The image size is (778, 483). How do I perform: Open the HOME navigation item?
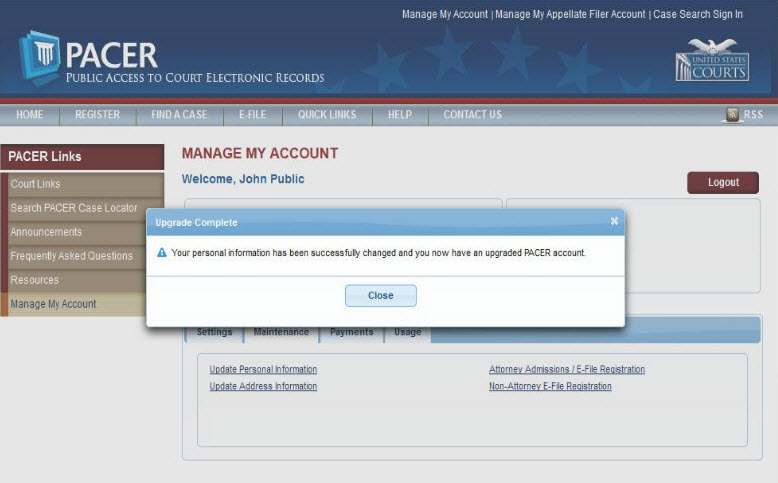pos(29,115)
